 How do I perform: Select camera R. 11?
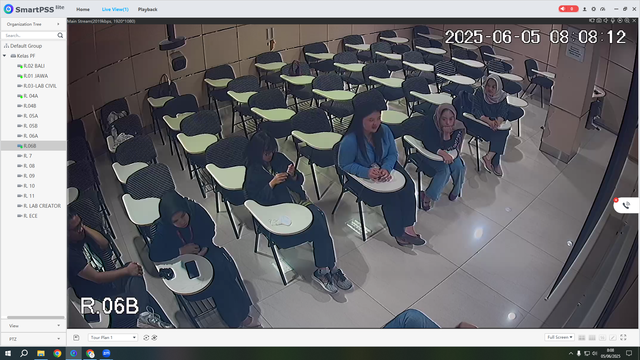[29, 196]
